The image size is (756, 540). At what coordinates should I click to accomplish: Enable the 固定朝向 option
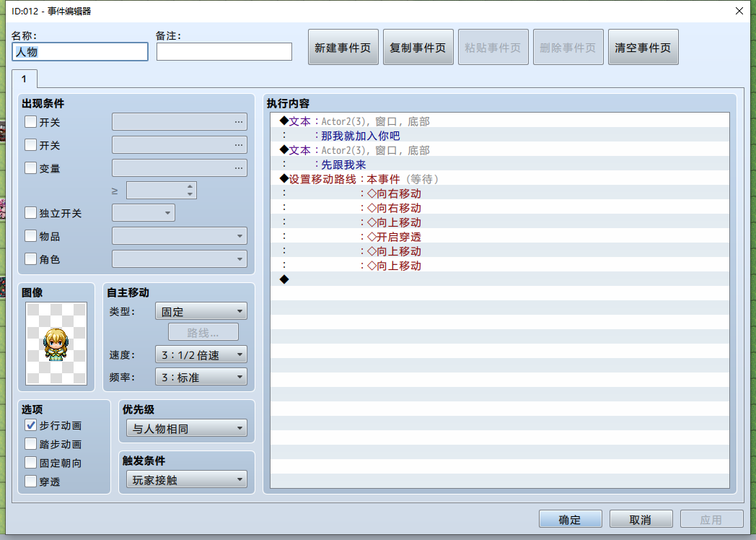tap(30, 463)
